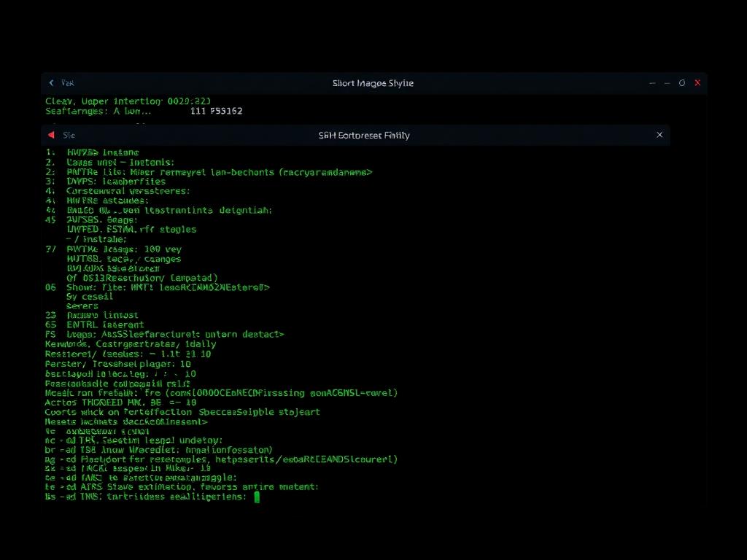Screen dimensions: 747x560
Task: Click the line ending 'rfc stogles'
Action: click(x=131, y=230)
